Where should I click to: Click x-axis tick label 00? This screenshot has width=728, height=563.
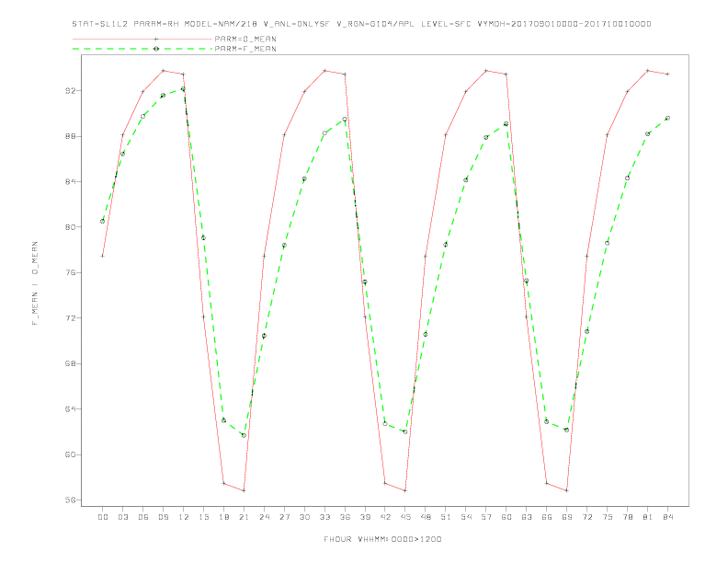tap(103, 517)
